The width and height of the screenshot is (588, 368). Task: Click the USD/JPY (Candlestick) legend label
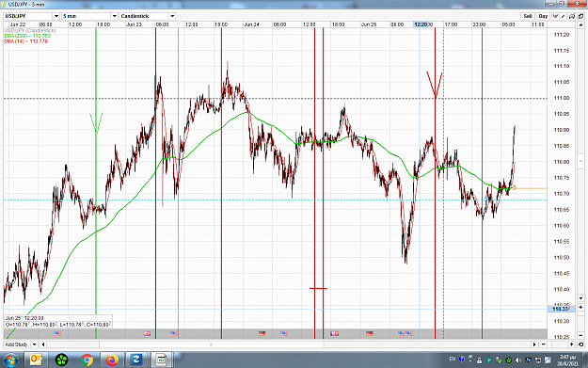pos(30,30)
